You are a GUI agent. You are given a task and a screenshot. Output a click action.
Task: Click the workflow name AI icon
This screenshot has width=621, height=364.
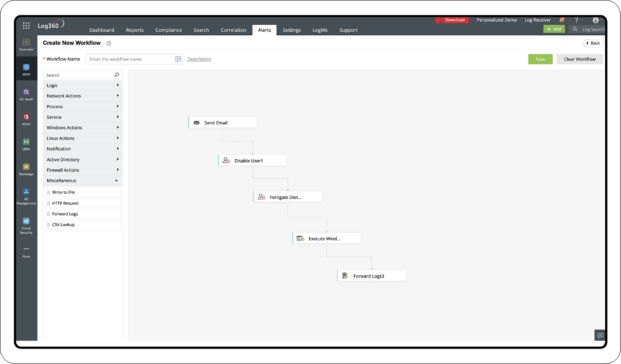pyautogui.click(x=178, y=59)
